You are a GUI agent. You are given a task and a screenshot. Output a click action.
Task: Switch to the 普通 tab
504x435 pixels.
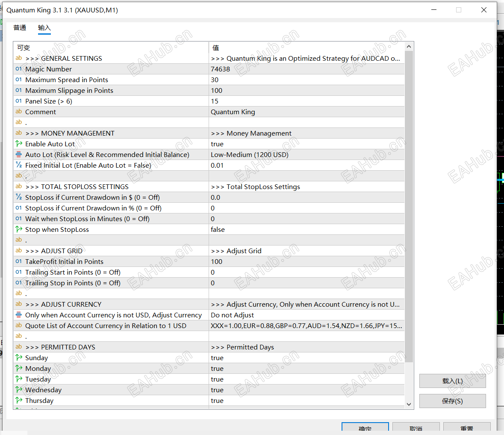pos(20,28)
